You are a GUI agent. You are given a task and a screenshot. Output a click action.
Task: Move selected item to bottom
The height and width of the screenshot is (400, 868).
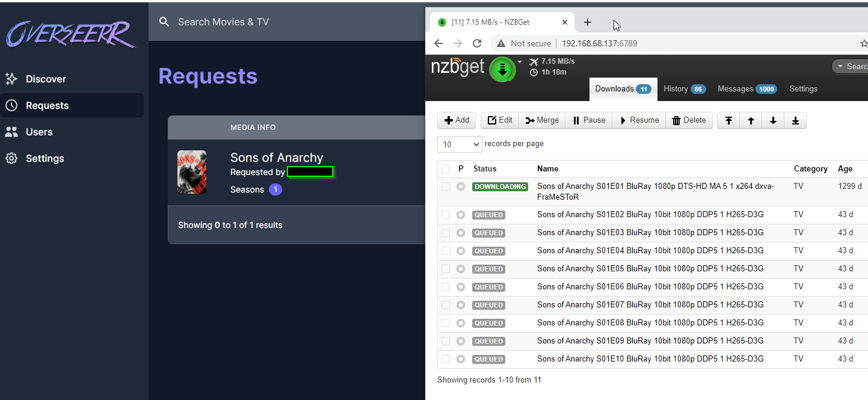point(795,120)
